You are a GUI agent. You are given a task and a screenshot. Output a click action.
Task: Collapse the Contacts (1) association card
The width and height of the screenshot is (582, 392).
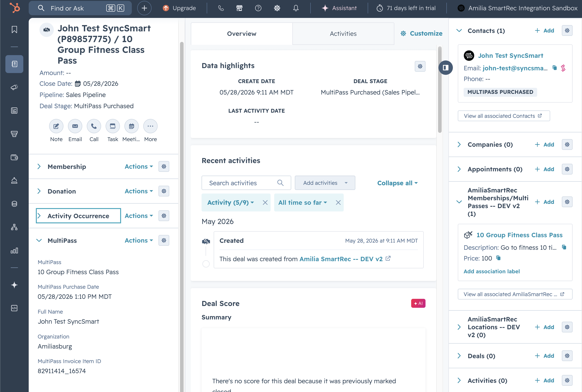click(459, 30)
